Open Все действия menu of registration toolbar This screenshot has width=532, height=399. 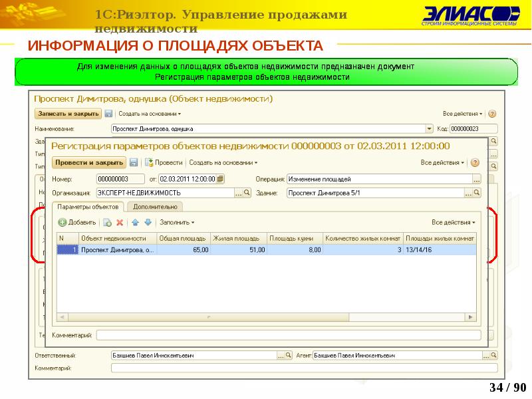(x=442, y=162)
